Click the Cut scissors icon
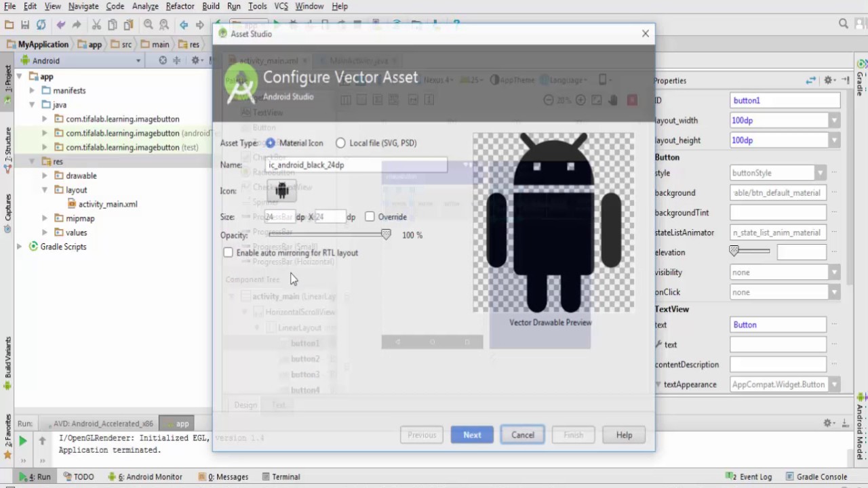This screenshot has height=488, width=868. point(96,24)
